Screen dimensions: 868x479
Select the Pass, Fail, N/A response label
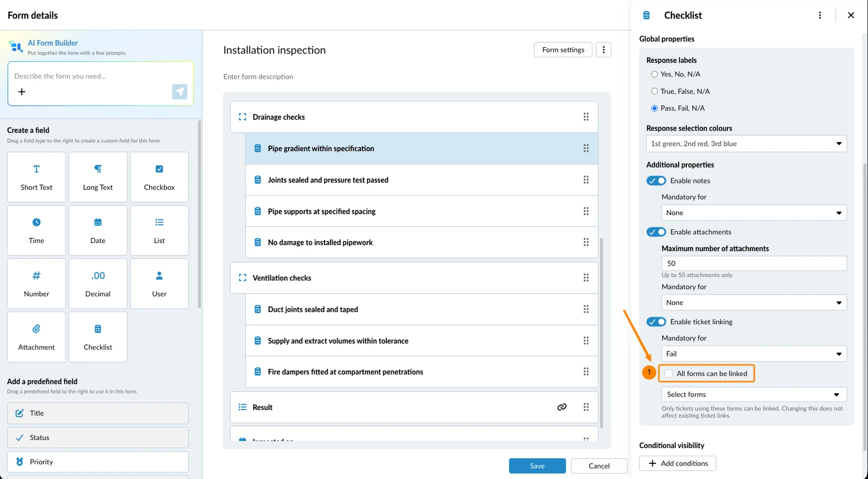point(654,108)
